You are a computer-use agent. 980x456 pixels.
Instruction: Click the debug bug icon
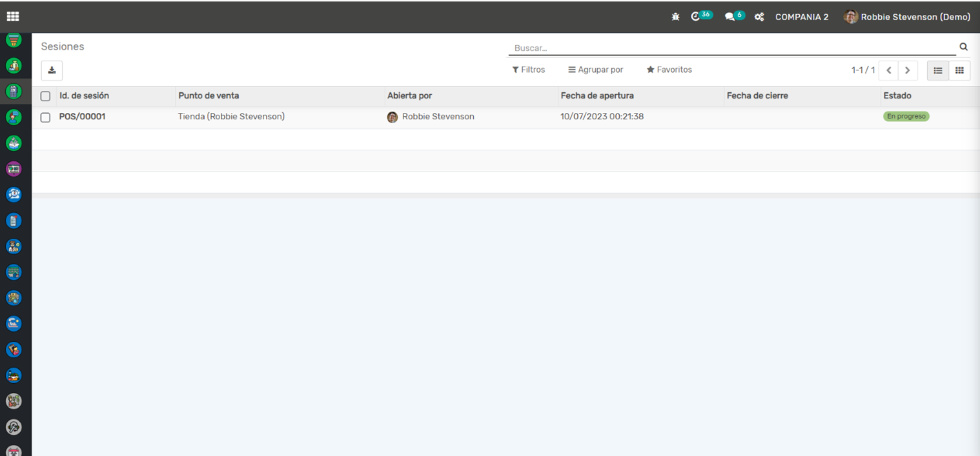pos(675,17)
